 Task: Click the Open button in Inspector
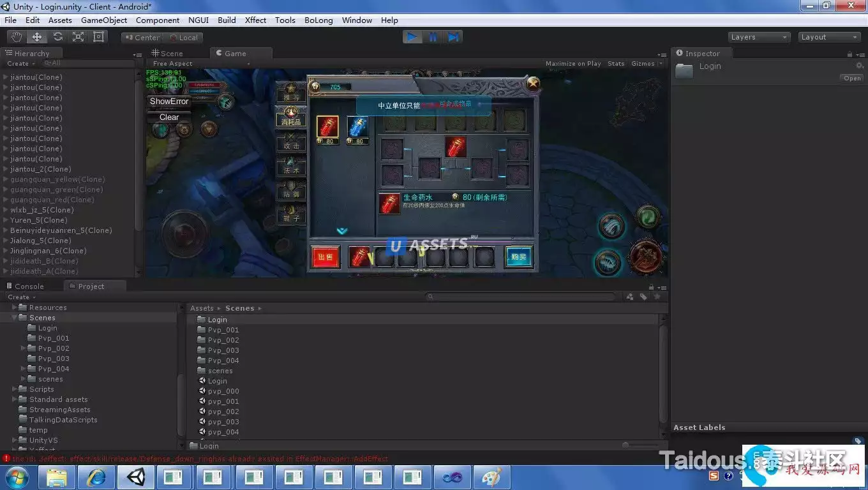click(852, 78)
